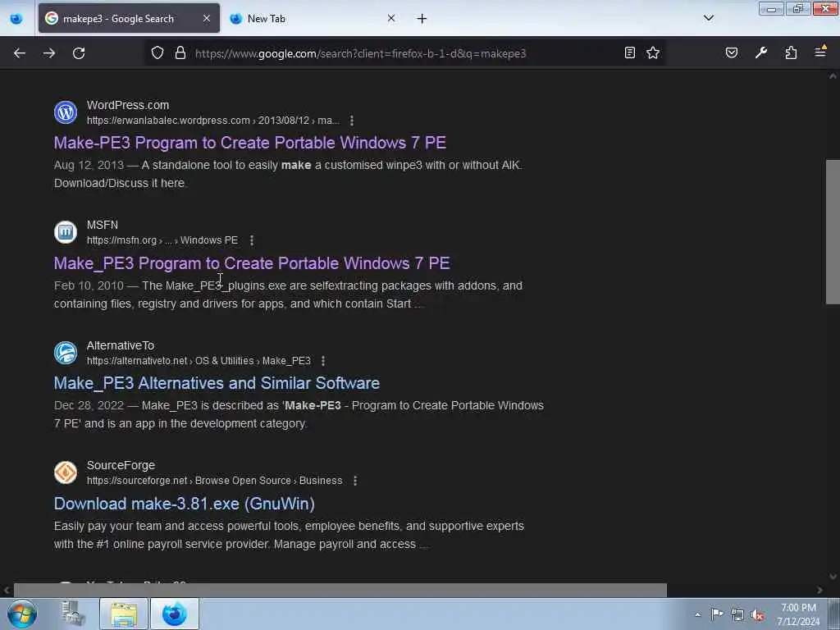The width and height of the screenshot is (840, 630).
Task: Open the Windows Explorer folder taskbar icon
Action: tap(124, 614)
